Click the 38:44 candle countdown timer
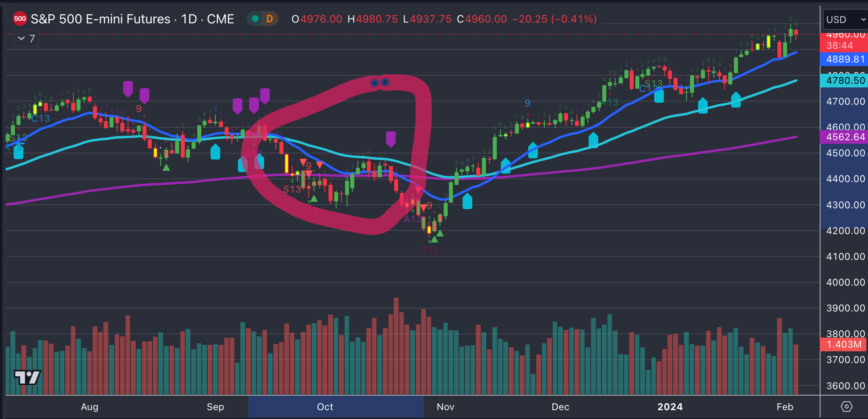 pyautogui.click(x=843, y=46)
